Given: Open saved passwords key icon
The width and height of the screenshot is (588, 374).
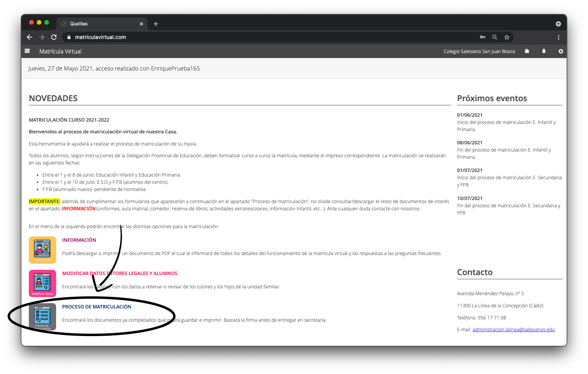Looking at the screenshot, I should [483, 37].
